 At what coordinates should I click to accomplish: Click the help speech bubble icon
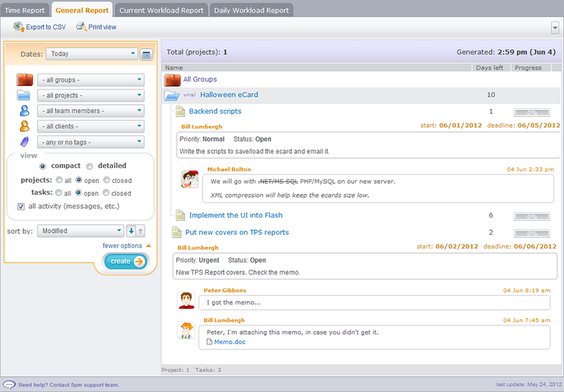coord(9,385)
